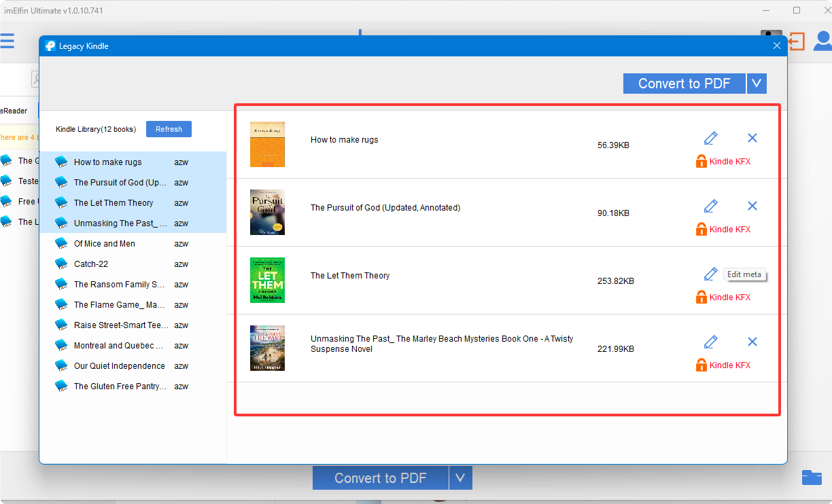Refresh the Kindle Library list
832x504 pixels.
click(x=169, y=129)
